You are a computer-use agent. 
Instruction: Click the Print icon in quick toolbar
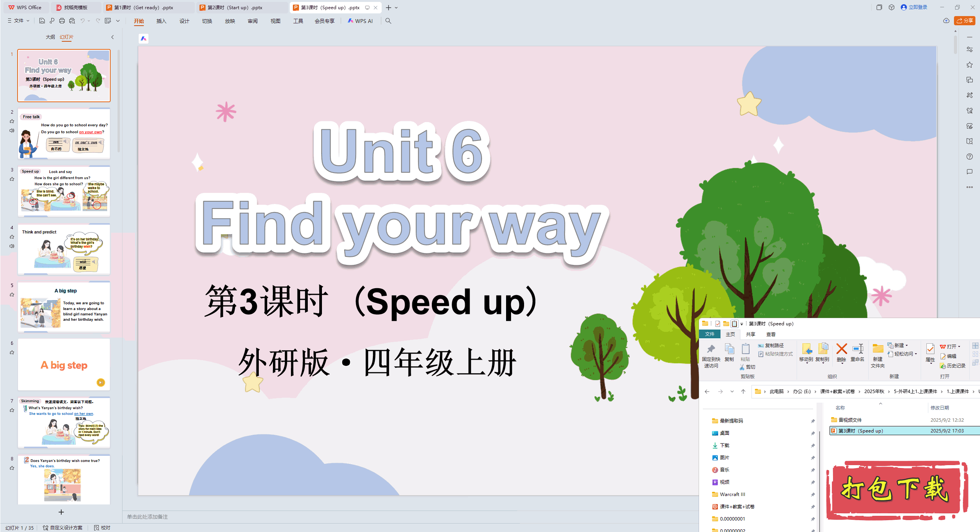(x=62, y=21)
